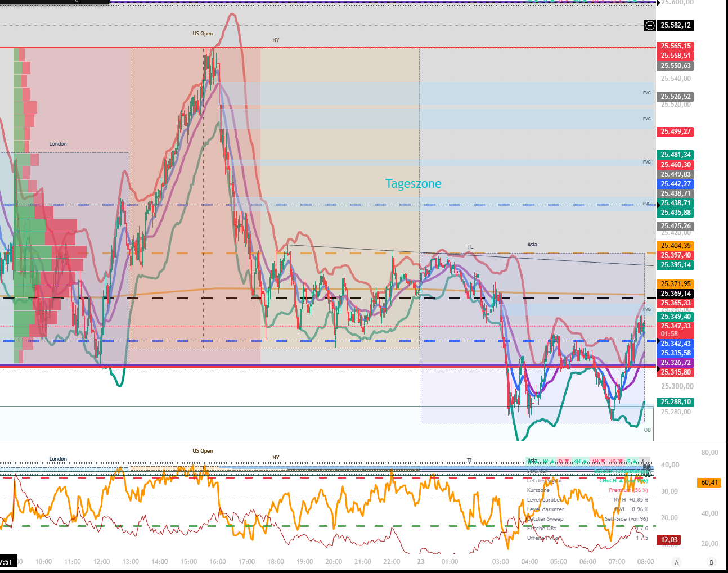Click the Letztes Signal row in info table

coord(588,481)
